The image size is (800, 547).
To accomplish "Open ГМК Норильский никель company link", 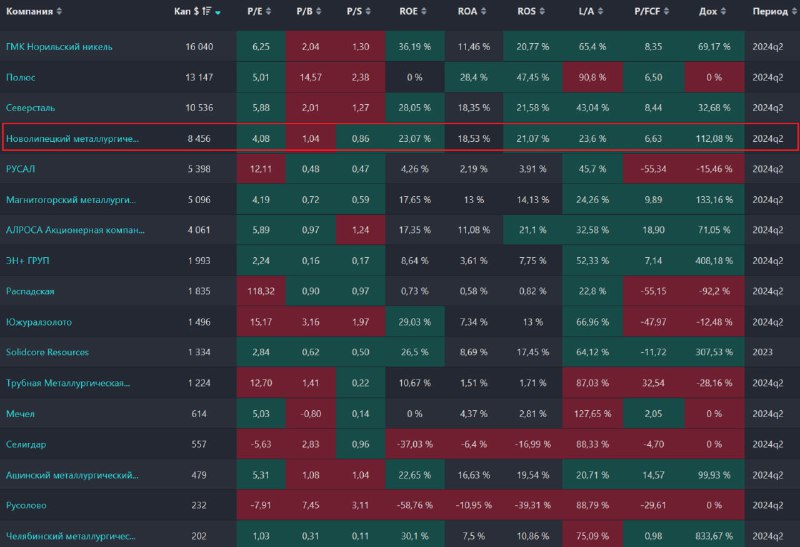I will tap(59, 47).
